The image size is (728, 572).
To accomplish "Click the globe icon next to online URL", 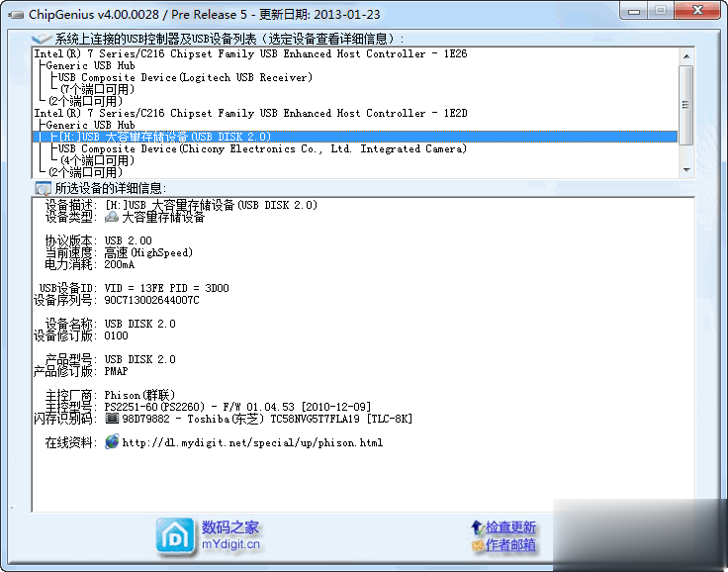I will tap(112, 442).
